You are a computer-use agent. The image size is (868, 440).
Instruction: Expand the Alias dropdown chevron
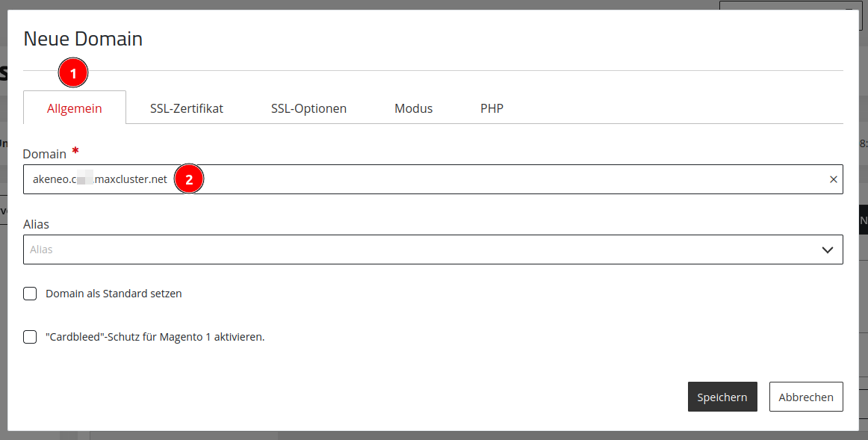827,250
